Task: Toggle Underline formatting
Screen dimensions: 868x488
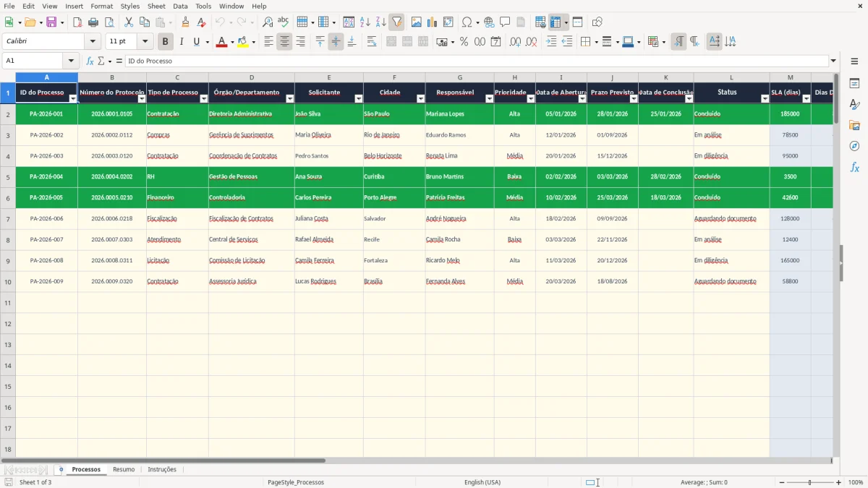Action: point(196,42)
